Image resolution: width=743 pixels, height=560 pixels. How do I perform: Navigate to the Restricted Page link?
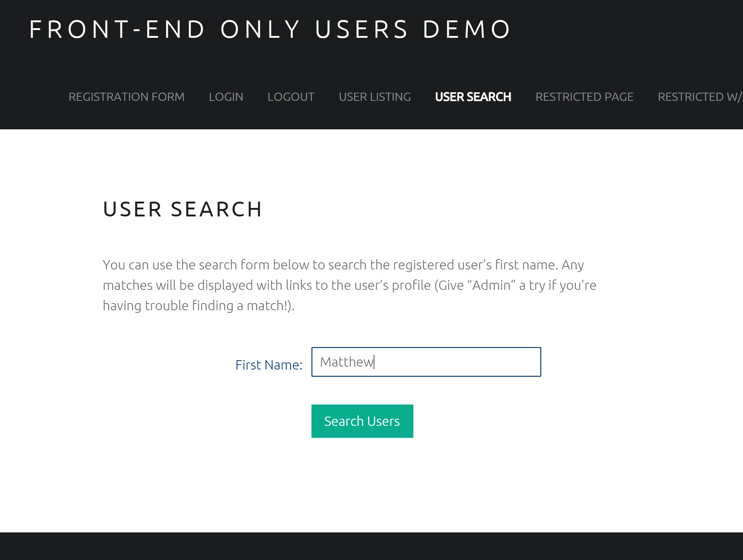click(584, 97)
